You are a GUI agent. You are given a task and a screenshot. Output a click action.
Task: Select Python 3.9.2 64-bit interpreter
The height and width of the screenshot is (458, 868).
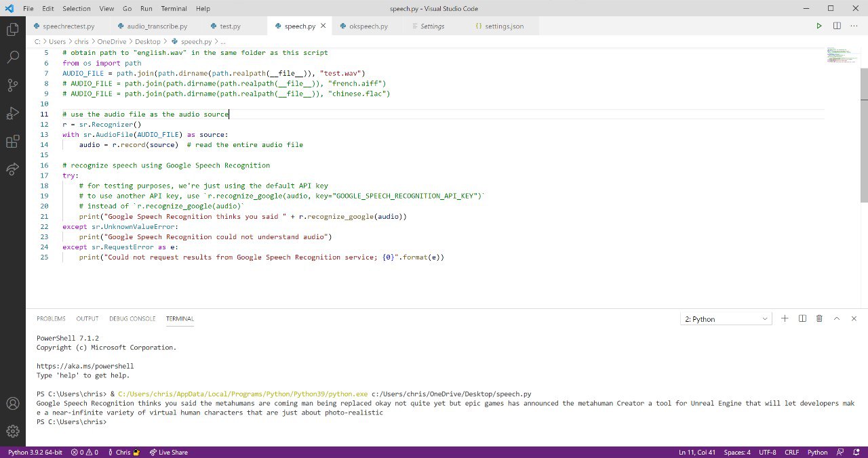point(35,452)
